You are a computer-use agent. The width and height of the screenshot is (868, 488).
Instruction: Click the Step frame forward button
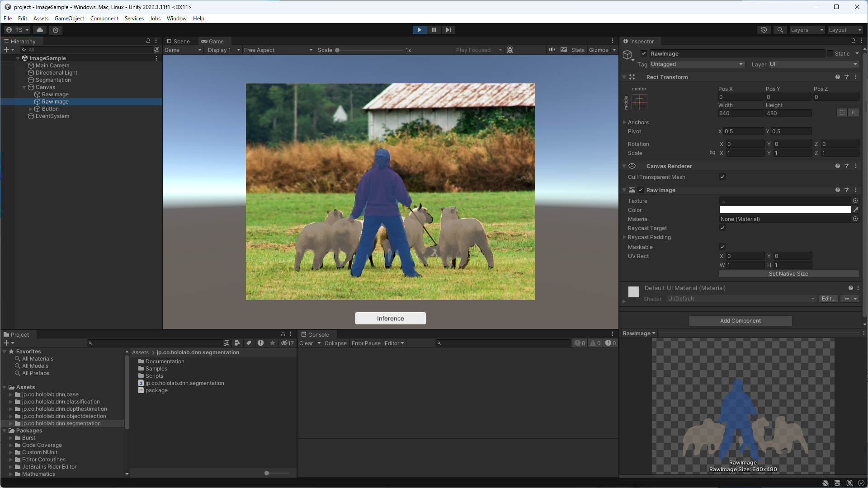(x=448, y=30)
